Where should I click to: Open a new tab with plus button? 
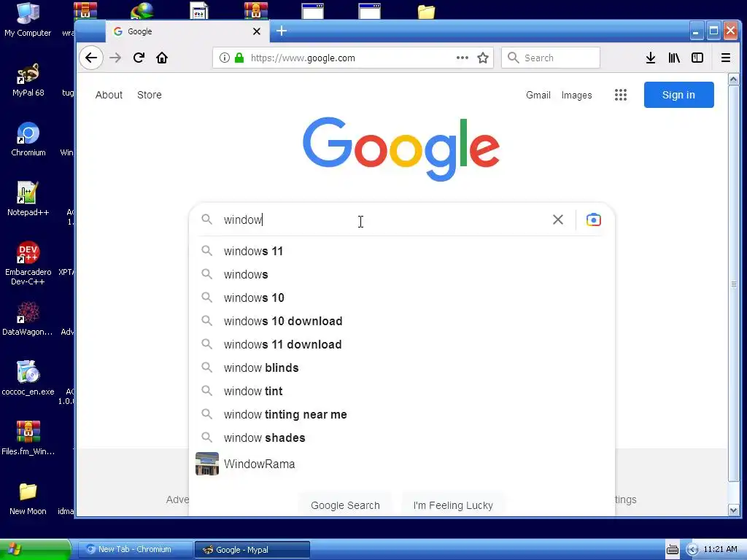(x=282, y=31)
